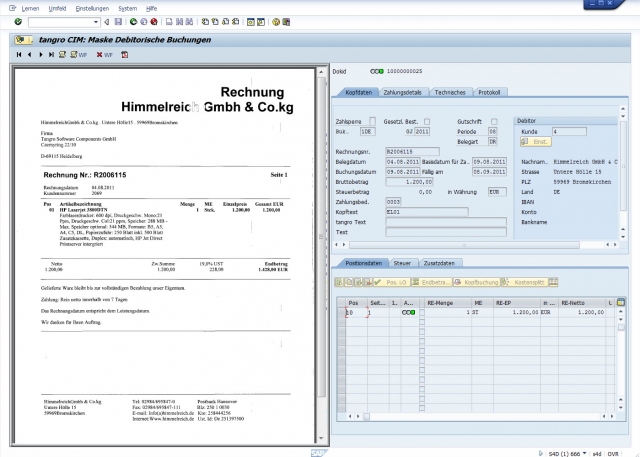This screenshot has width=640, height=457.
Task: Click the Find next binoculars icon
Action: tap(189, 22)
